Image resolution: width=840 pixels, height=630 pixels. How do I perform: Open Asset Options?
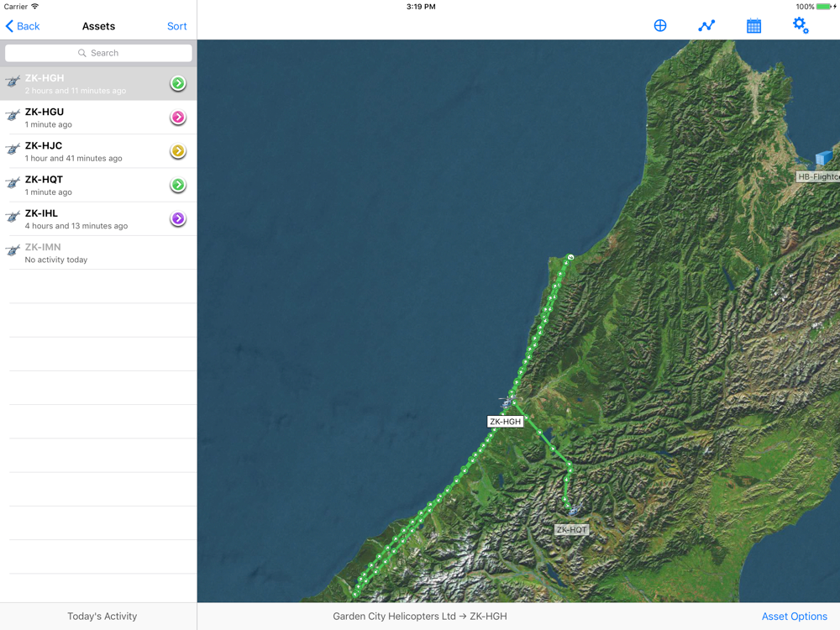pos(795,617)
